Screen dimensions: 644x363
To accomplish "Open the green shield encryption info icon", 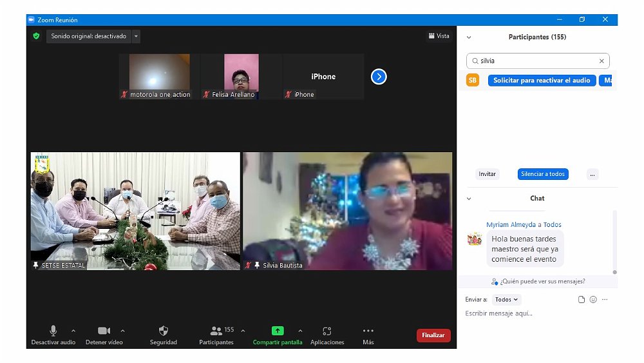I will 36,36.
